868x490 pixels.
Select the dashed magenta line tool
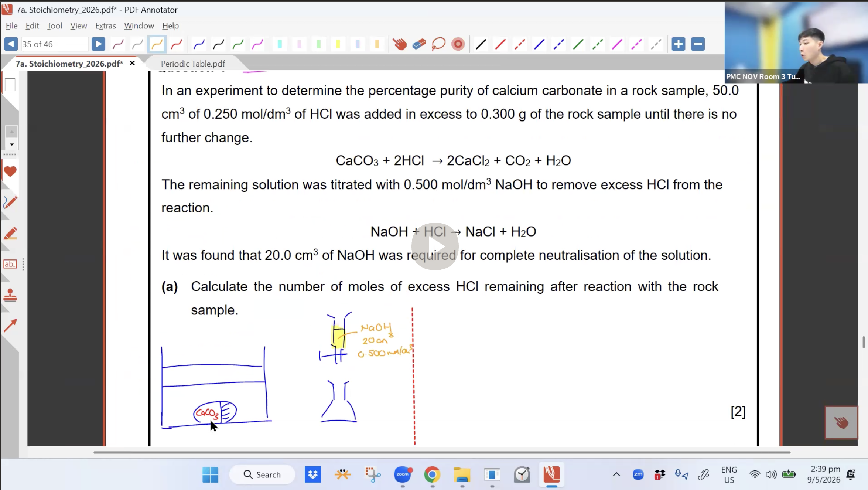[x=637, y=44]
